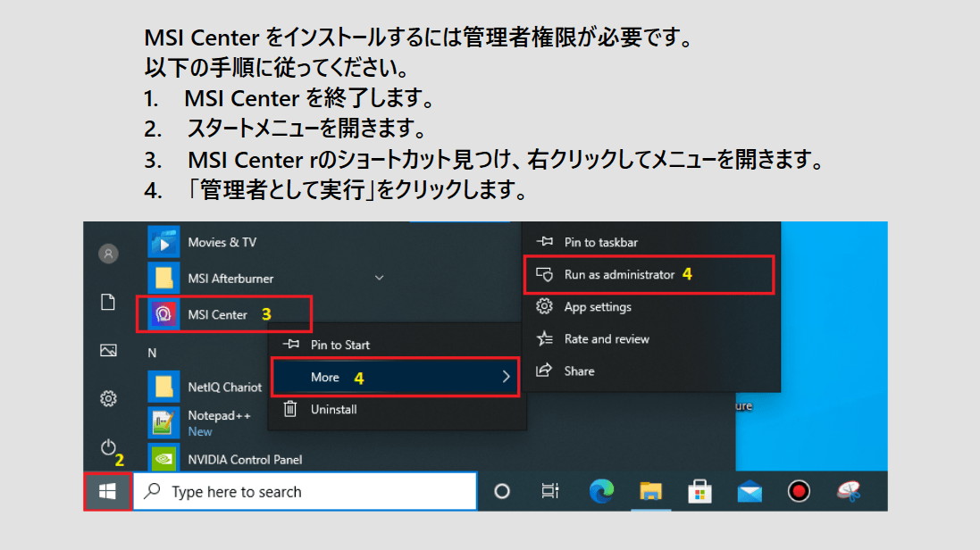Open Microsoft Store from the taskbar
The height and width of the screenshot is (550, 980).
click(700, 492)
